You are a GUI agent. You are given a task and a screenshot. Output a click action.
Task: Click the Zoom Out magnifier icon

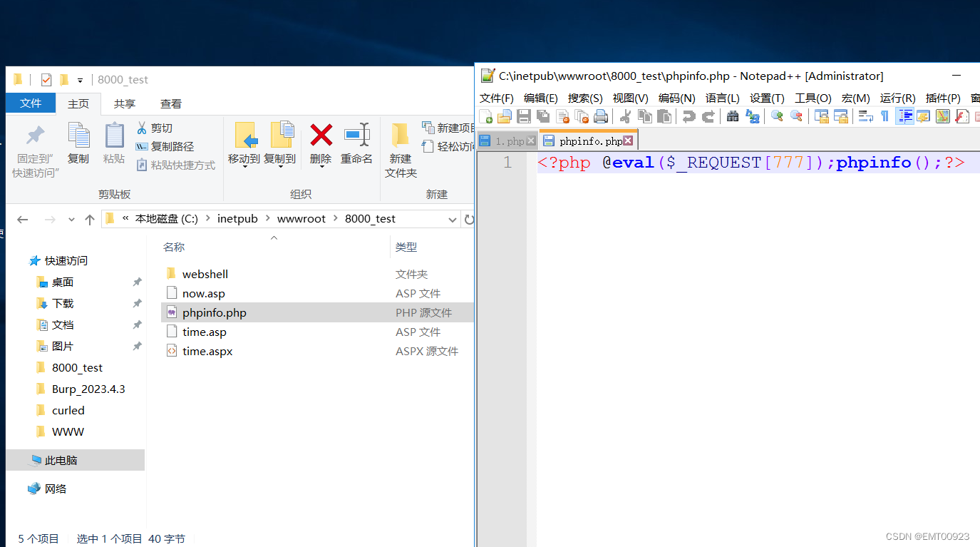797,116
